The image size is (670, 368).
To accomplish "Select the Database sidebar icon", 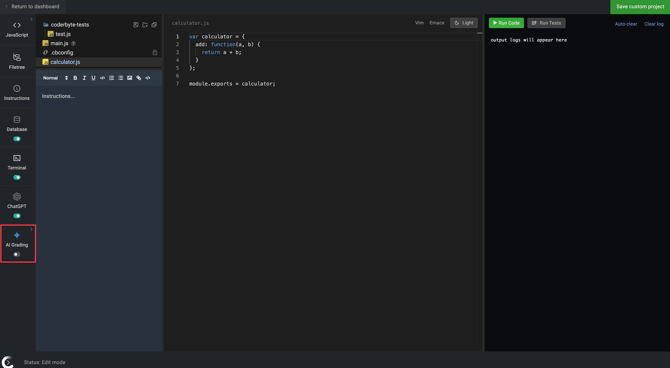I will click(x=17, y=120).
